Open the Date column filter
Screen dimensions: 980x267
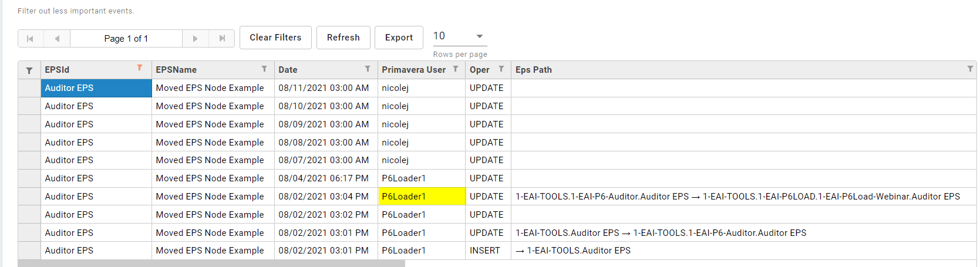point(368,69)
